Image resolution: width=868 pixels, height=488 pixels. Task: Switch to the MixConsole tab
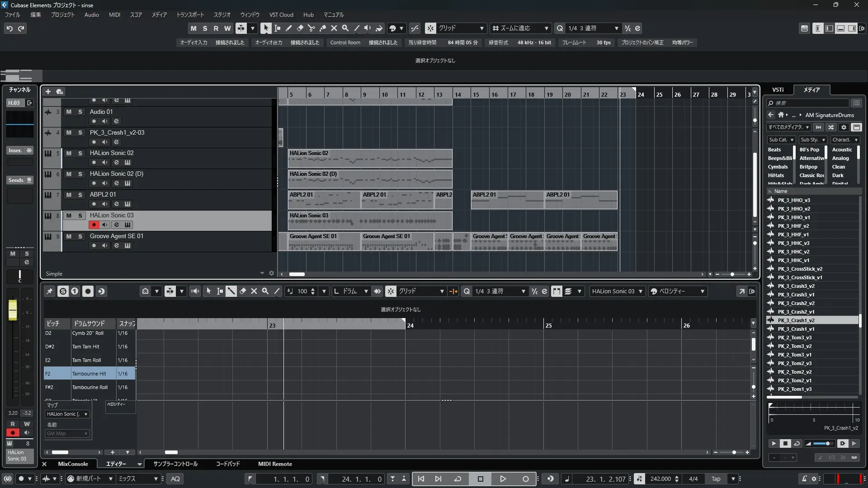pos(73,464)
